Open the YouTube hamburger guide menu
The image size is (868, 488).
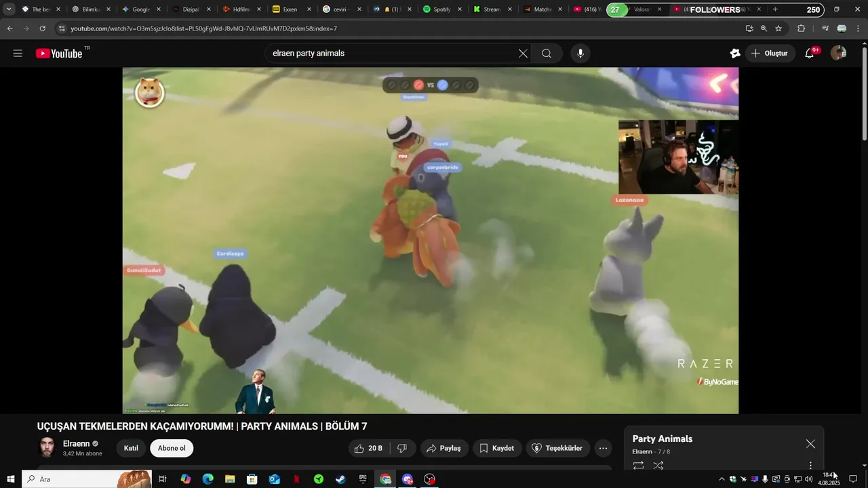(x=18, y=54)
